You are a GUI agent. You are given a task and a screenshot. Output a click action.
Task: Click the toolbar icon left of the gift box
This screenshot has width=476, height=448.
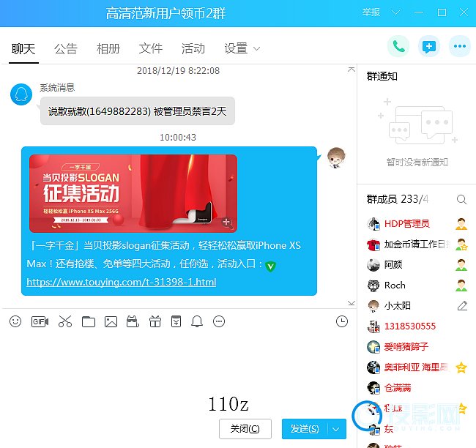pos(133,321)
